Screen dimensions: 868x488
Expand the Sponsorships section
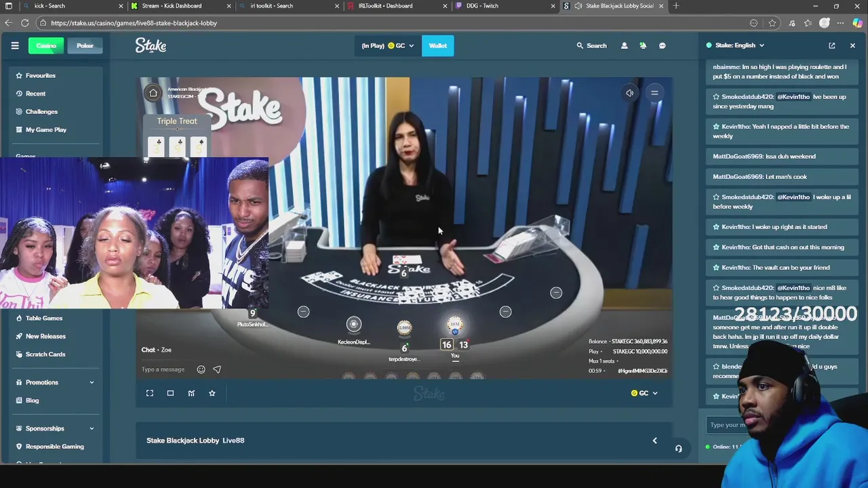point(54,428)
